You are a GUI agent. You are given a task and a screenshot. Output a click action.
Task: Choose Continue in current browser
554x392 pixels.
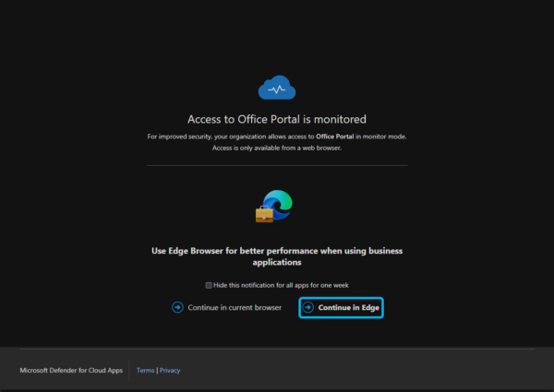tap(234, 307)
